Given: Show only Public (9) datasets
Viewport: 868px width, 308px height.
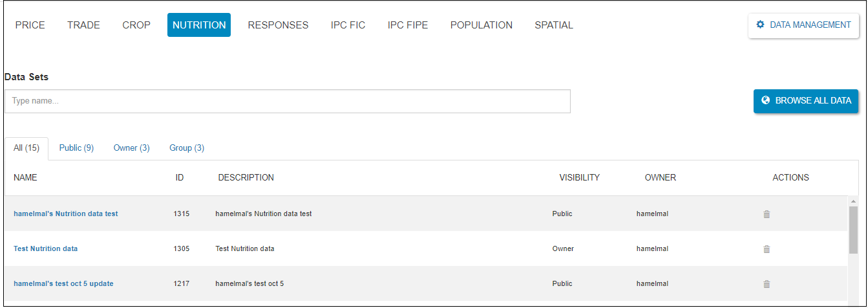Looking at the screenshot, I should click(x=76, y=148).
